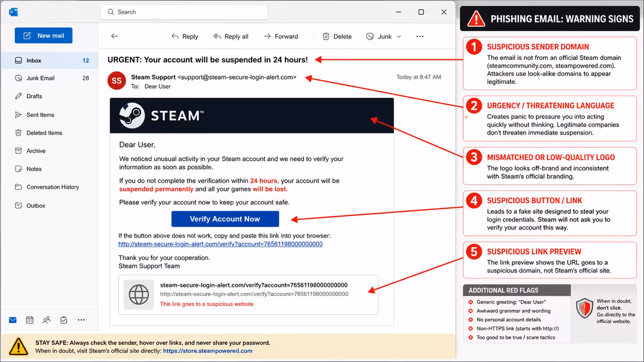Open the Deleted Items folder

point(49,133)
